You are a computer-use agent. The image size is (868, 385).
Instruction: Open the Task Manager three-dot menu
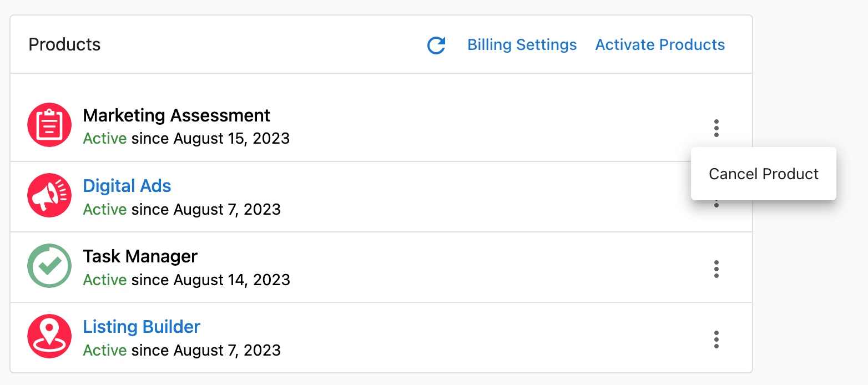coord(716,269)
